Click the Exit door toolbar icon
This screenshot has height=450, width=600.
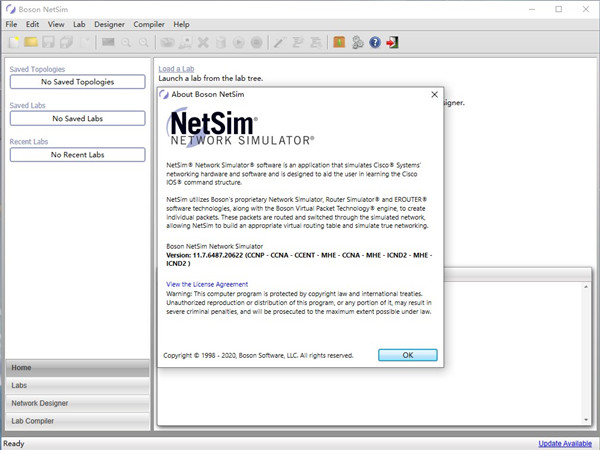(x=392, y=42)
